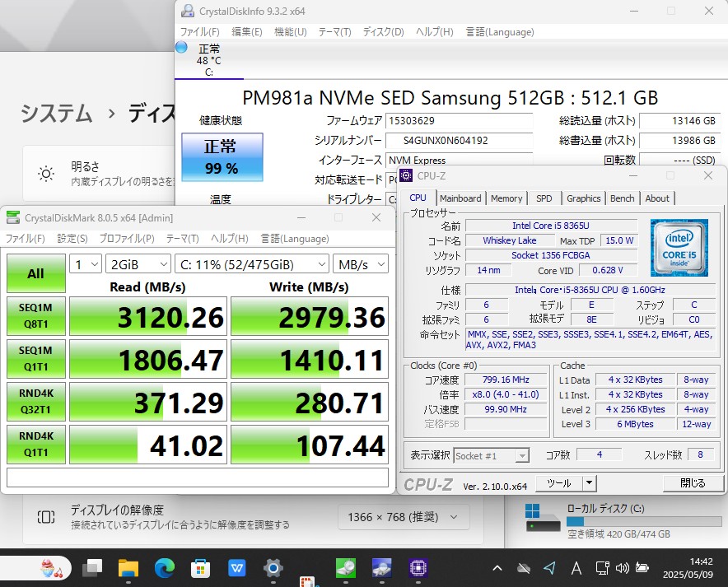Open the drive selector C: 11% dropdown
Screen dimensions: 728x587
point(252,264)
